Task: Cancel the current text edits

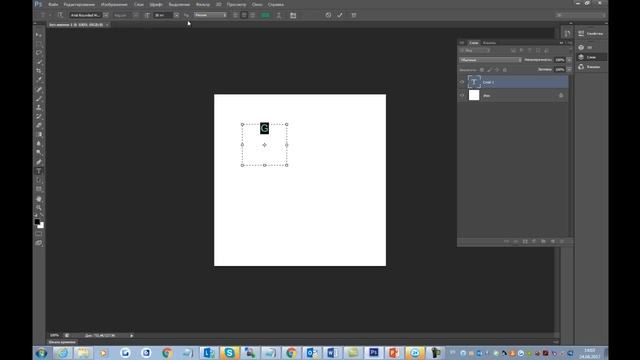Action: pos(329,15)
